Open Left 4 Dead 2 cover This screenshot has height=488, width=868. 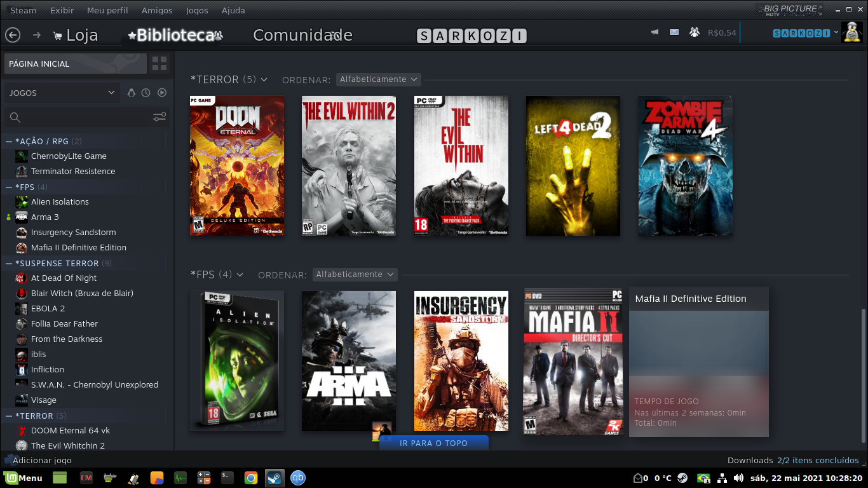coord(573,166)
